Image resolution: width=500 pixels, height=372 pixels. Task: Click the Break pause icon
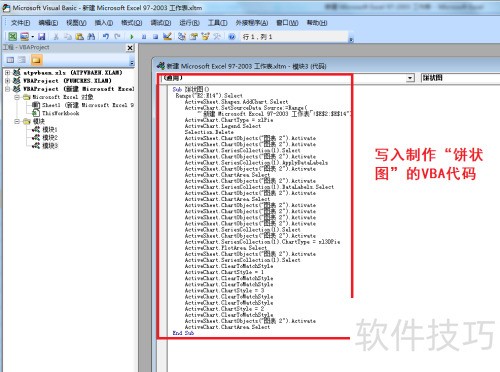pyautogui.click(x=144, y=37)
